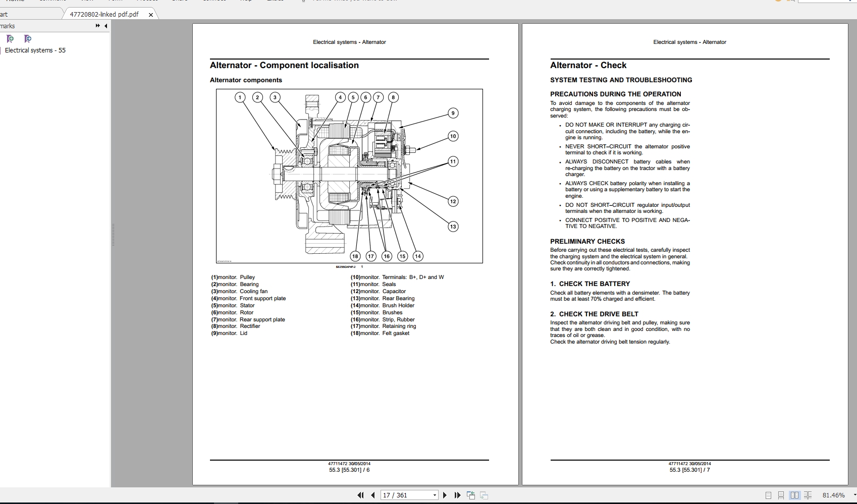The height and width of the screenshot is (504, 857).
Task: Expand Bookmarks panel with double-arrow icon
Action: [98, 26]
